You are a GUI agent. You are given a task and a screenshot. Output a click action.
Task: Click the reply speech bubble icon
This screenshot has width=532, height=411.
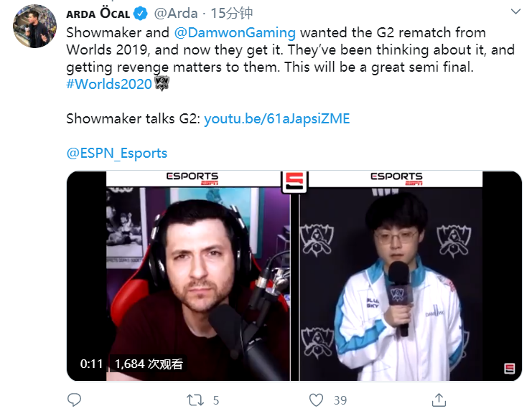pyautogui.click(x=74, y=400)
